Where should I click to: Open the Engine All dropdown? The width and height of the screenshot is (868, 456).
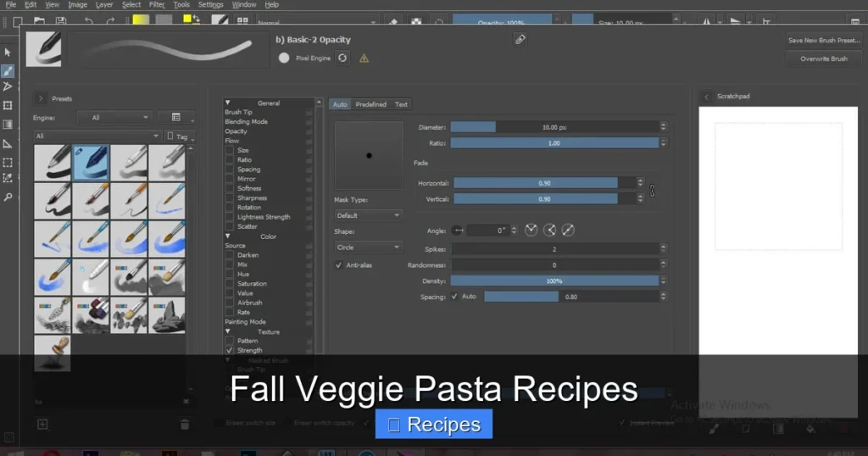pyautogui.click(x=114, y=117)
